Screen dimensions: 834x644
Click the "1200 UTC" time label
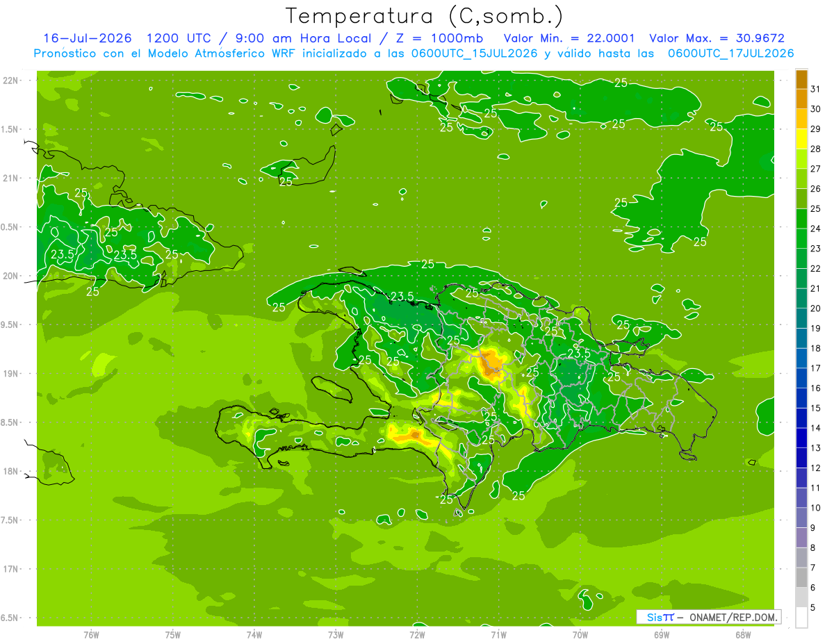(x=179, y=38)
